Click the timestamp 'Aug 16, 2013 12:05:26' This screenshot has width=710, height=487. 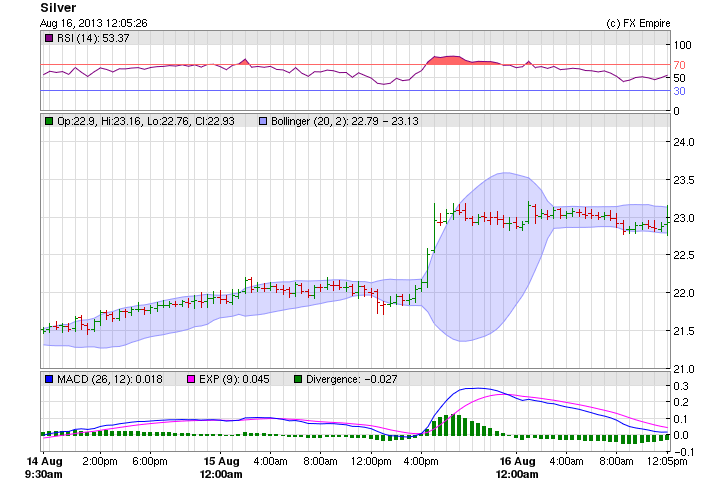pos(94,23)
